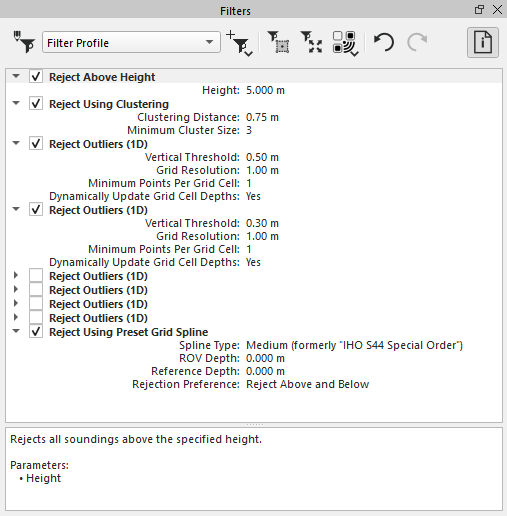Click the apply filter funnel icon
Viewport: 507px width, 516px height.
click(x=24, y=42)
